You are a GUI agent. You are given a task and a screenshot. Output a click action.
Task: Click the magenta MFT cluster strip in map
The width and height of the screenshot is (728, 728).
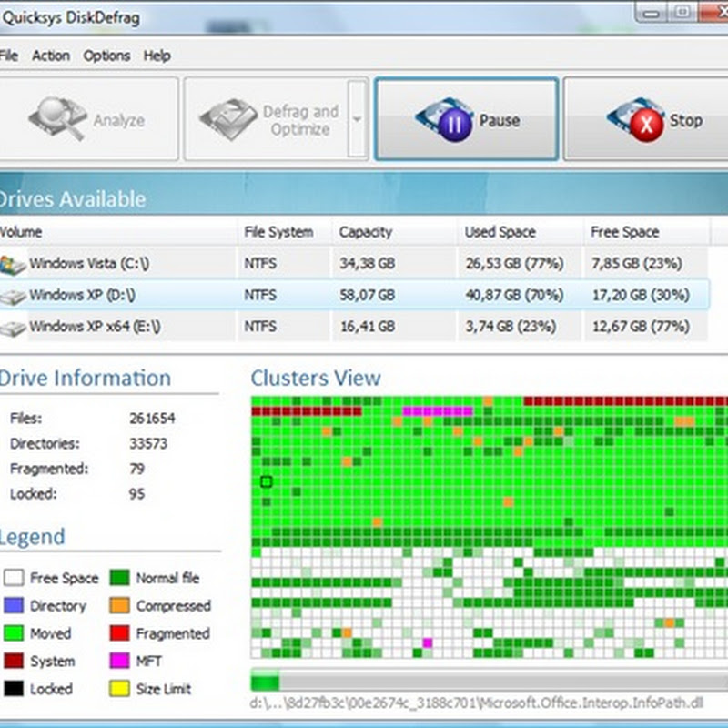click(438, 411)
